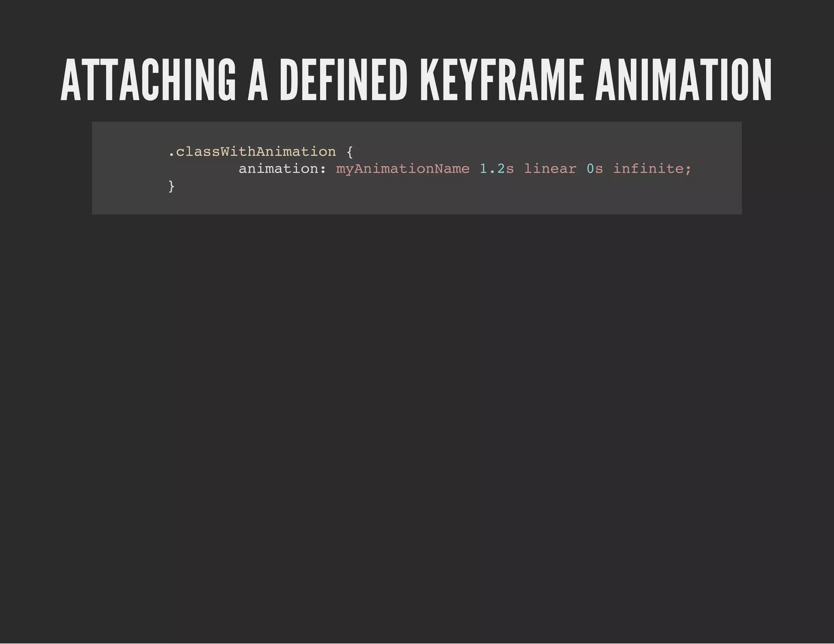Click the word ANIMATION in the slide title
Image resolution: width=834 pixels, height=644 pixels.
point(683,80)
